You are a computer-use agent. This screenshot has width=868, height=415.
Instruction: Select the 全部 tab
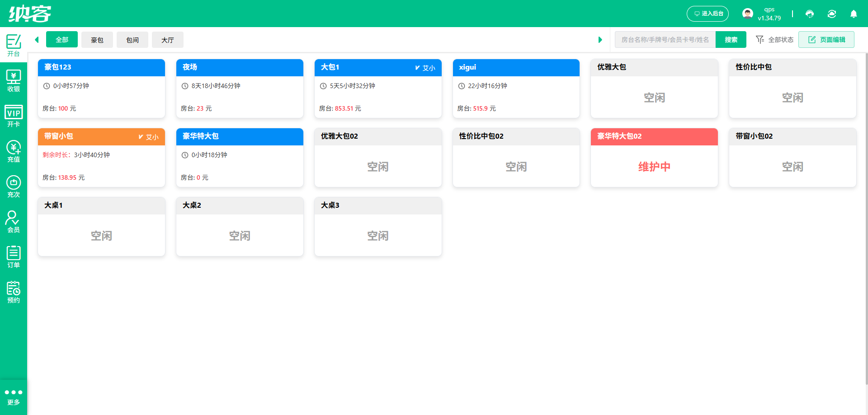coord(62,40)
